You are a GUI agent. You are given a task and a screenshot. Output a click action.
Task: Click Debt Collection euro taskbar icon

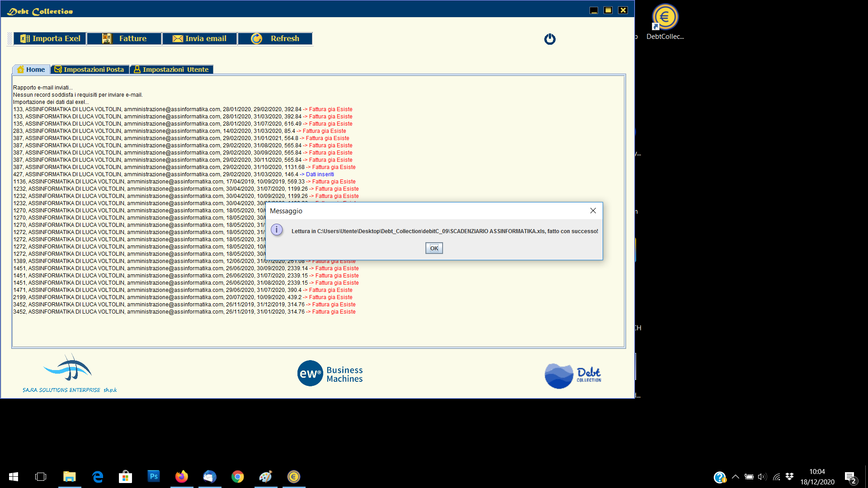(294, 477)
